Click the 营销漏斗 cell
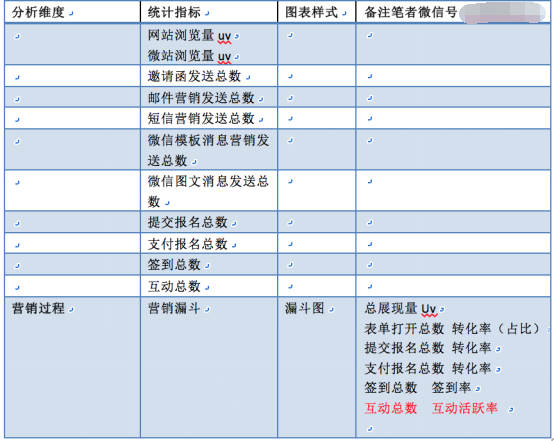The height and width of the screenshot is (441, 554). [x=209, y=367]
